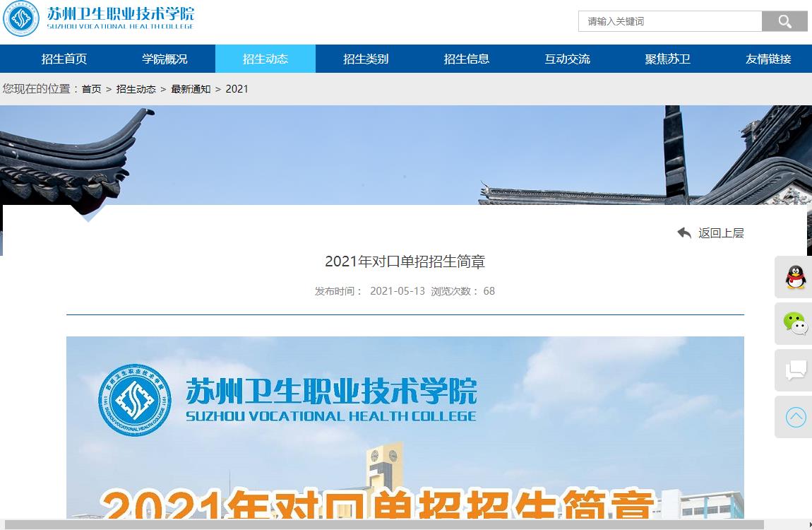
Task: Select the 招生动态 menu item
Action: [x=265, y=59]
